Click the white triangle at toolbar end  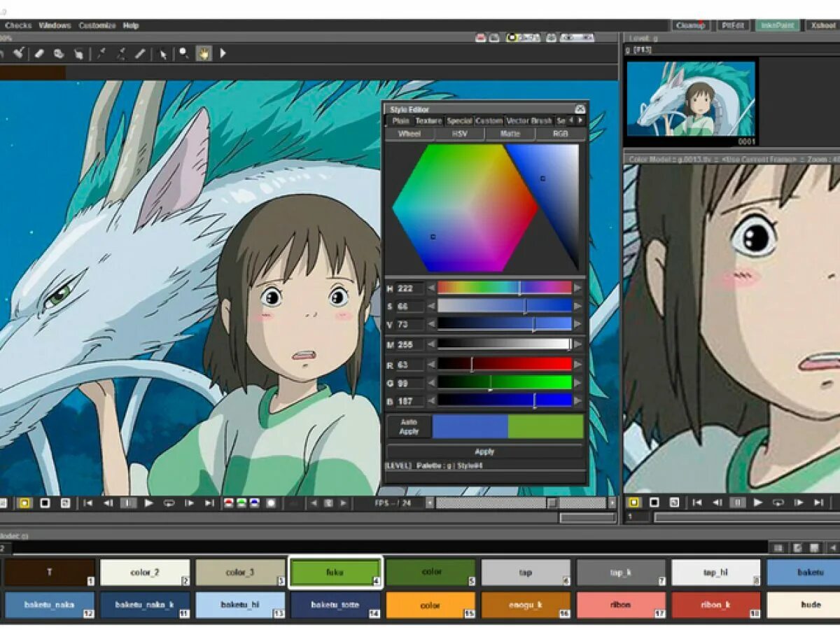223,53
